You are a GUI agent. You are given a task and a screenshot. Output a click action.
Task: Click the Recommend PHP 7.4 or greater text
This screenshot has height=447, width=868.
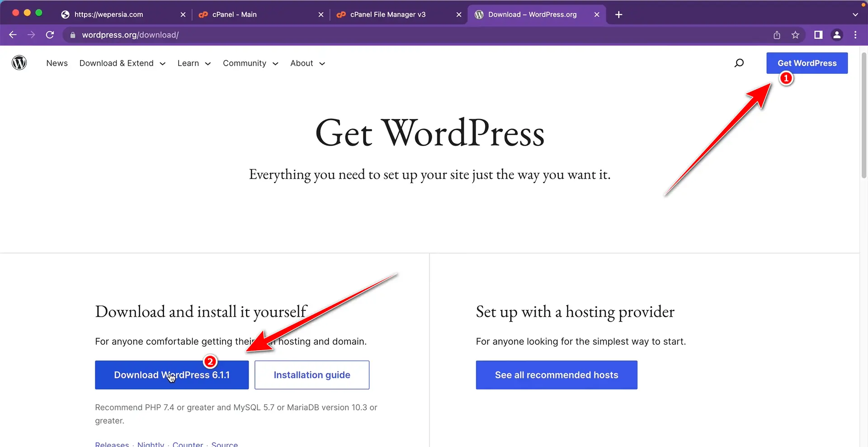click(x=236, y=414)
